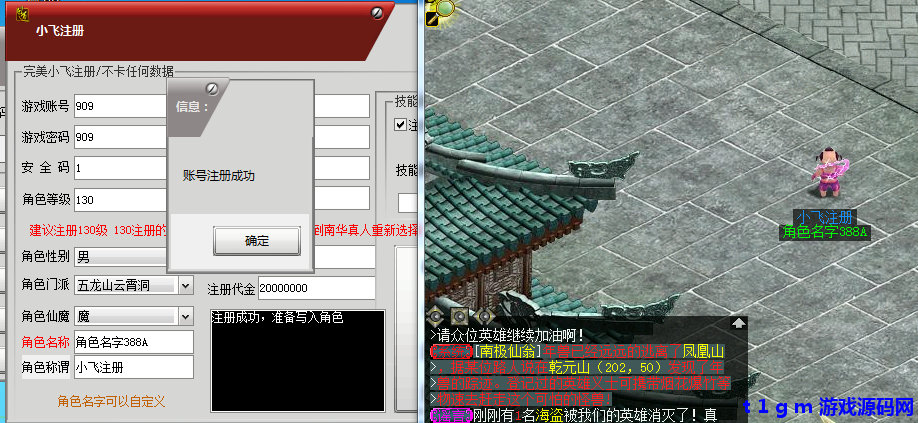The height and width of the screenshot is (423, 918).
Task: Open the 角色性别 combo box showing 男
Action: (x=120, y=257)
